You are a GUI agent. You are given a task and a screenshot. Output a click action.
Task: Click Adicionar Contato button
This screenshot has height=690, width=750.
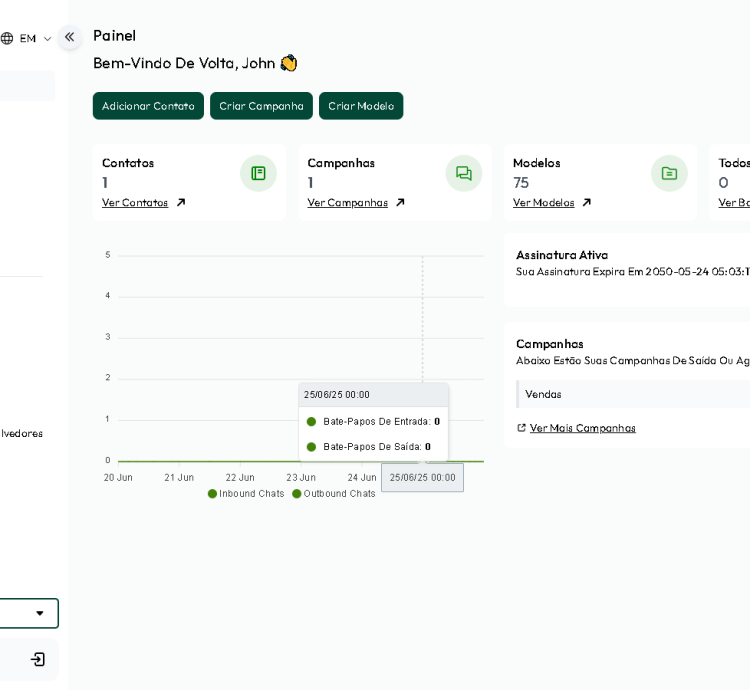point(148,106)
